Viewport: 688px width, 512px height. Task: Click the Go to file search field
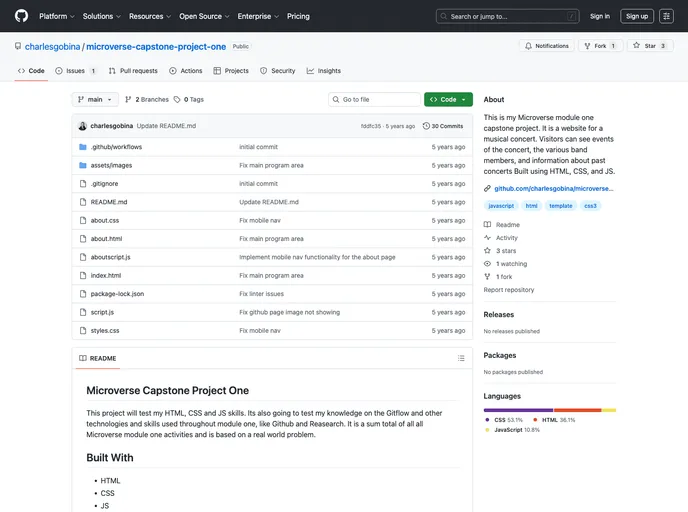tap(375, 100)
